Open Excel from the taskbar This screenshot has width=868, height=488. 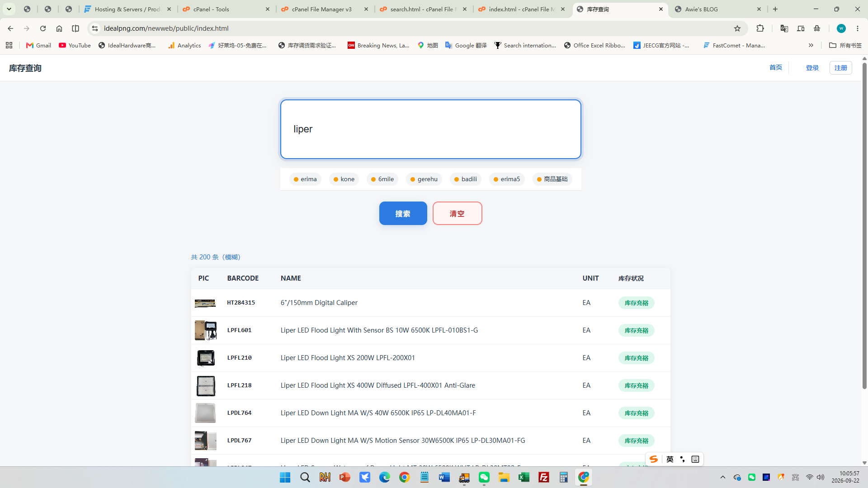(x=524, y=477)
